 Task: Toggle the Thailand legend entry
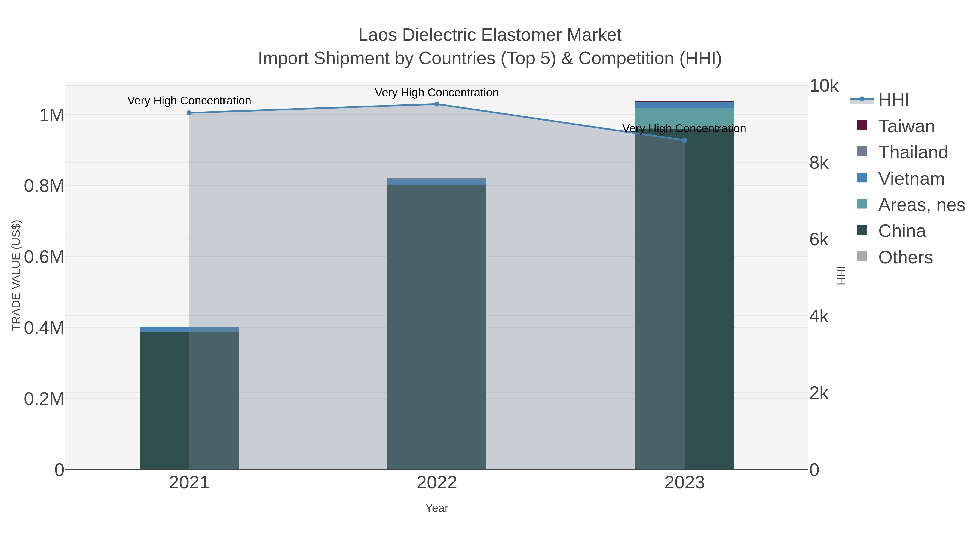pyautogui.click(x=902, y=152)
